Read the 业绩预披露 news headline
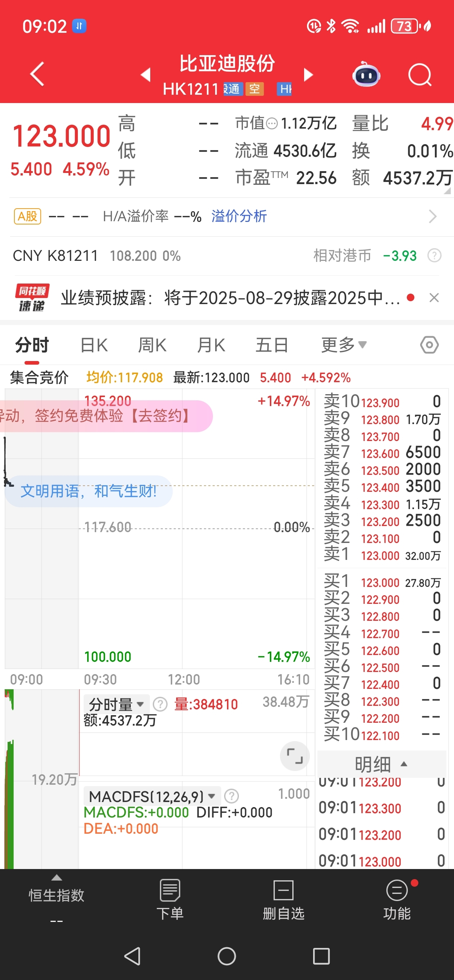Image resolution: width=454 pixels, height=980 pixels. [231, 298]
